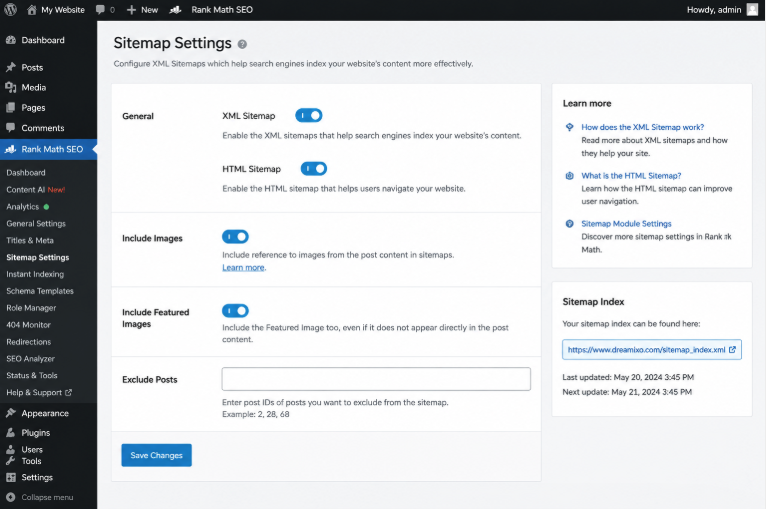This screenshot has width=766, height=509.
Task: Select Sitemap Settings submenu item
Action: [x=38, y=257]
